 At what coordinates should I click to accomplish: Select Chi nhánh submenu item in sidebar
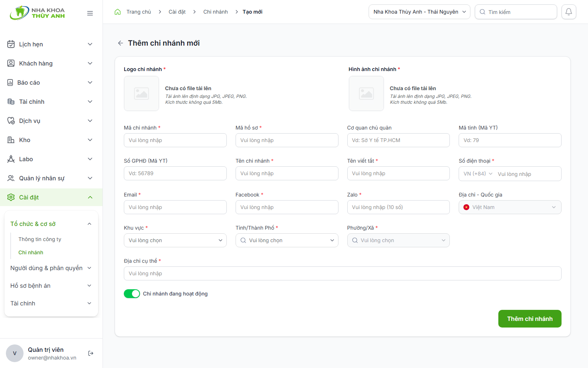click(31, 252)
